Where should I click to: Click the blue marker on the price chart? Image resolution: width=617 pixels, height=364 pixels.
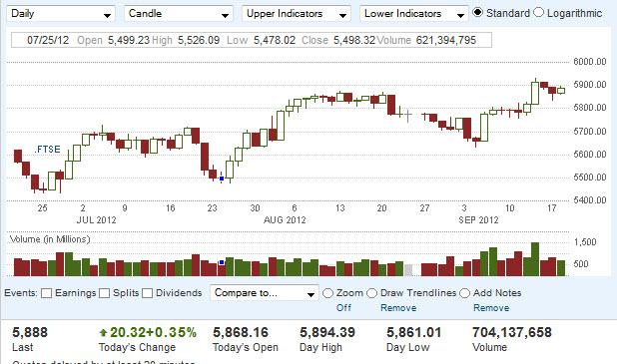[222, 179]
